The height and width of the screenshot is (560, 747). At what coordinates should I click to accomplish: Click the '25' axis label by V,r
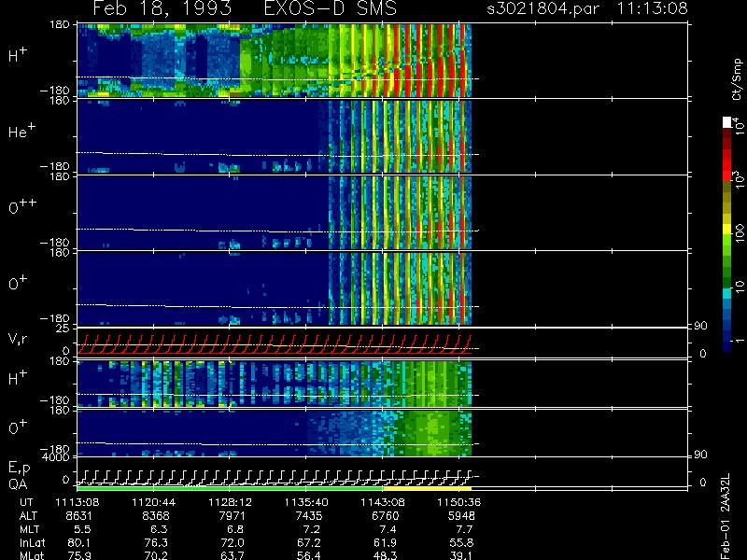63,329
